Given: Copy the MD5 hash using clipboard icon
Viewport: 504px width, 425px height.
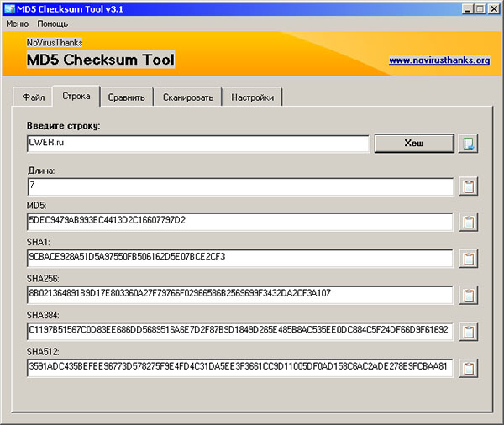Looking at the screenshot, I should (x=469, y=222).
